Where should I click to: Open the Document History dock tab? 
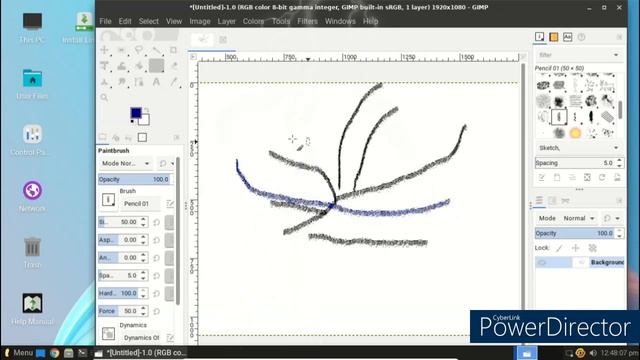coord(581,37)
